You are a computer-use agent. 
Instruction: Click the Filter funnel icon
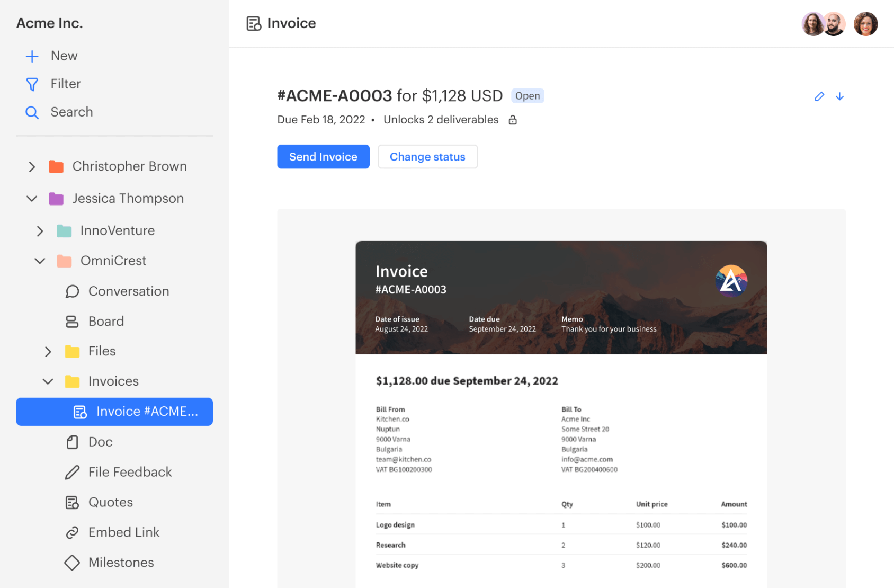(32, 84)
